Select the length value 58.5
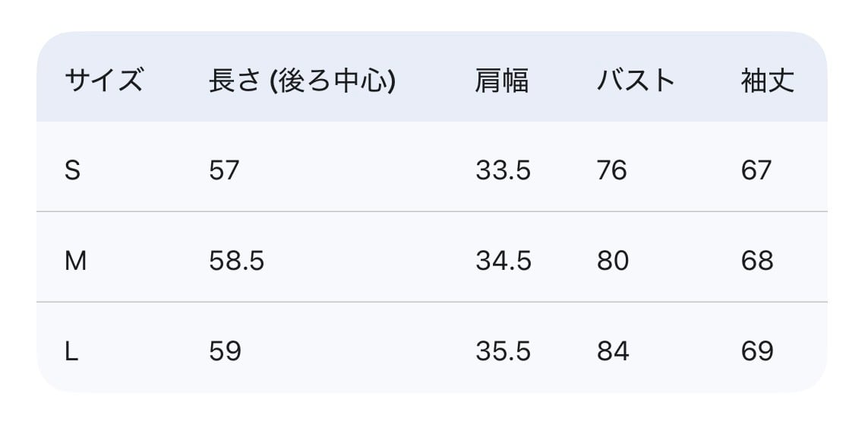The width and height of the screenshot is (868, 431). [x=236, y=261]
